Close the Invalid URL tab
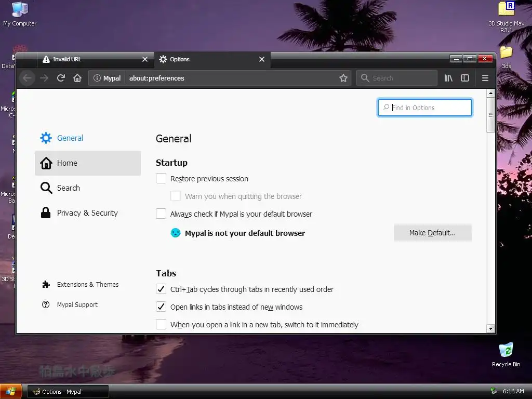532x399 pixels. point(145,59)
